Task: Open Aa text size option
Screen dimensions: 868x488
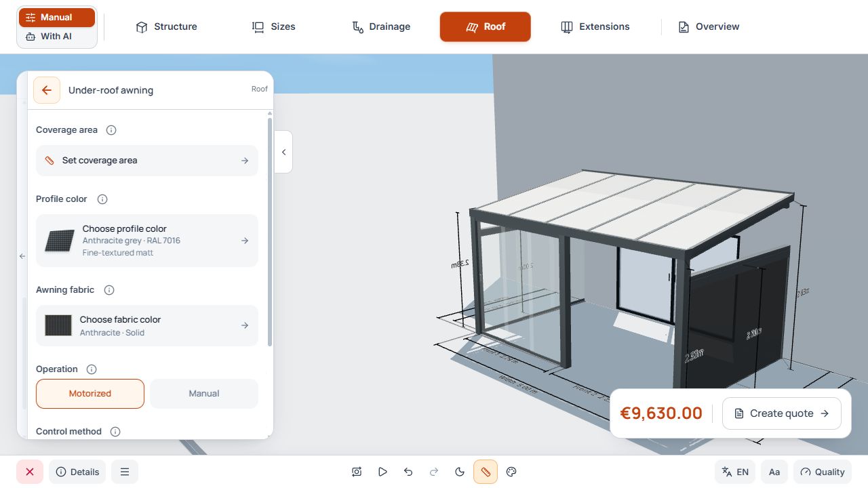Action: click(x=774, y=472)
